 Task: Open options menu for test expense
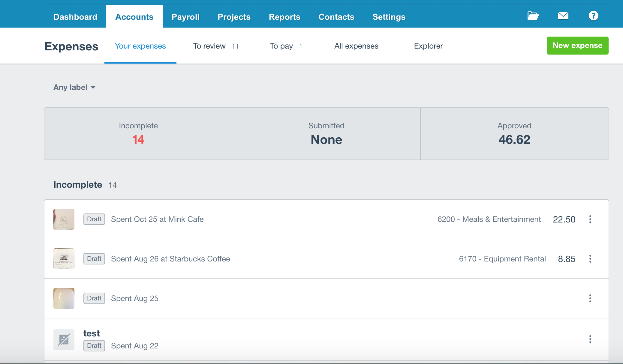coord(590,339)
